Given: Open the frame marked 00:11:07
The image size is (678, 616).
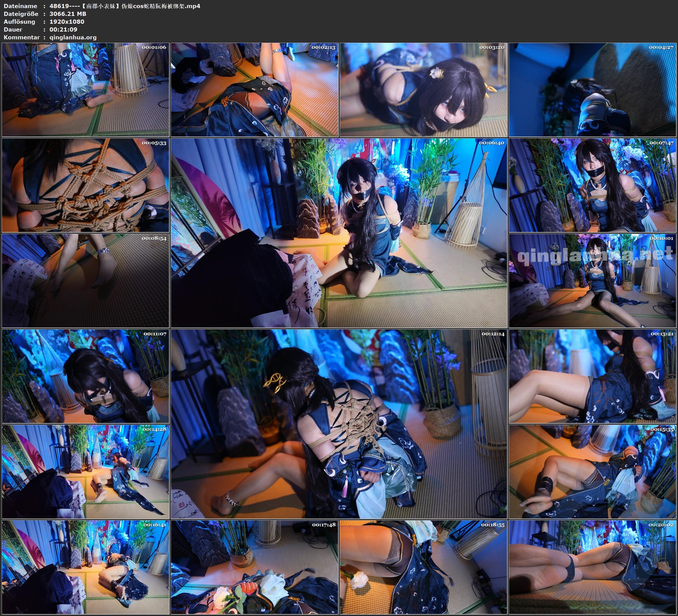Looking at the screenshot, I should click(85, 376).
